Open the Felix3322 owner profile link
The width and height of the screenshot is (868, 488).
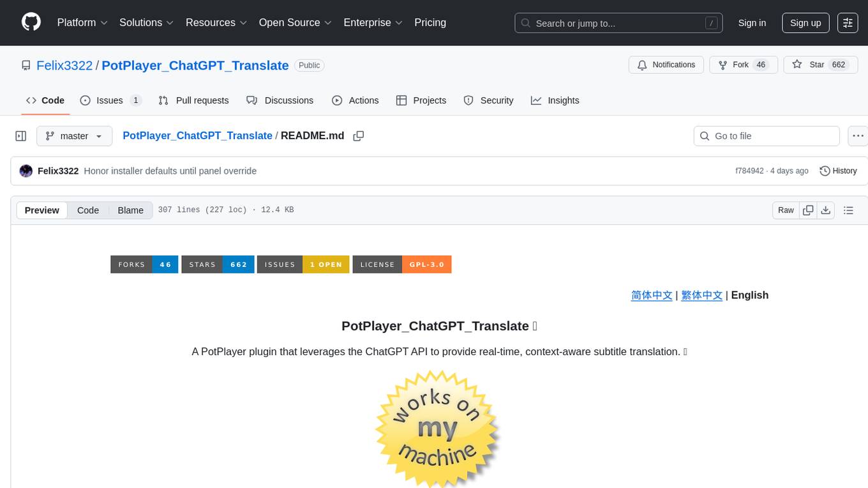pyautogui.click(x=64, y=65)
